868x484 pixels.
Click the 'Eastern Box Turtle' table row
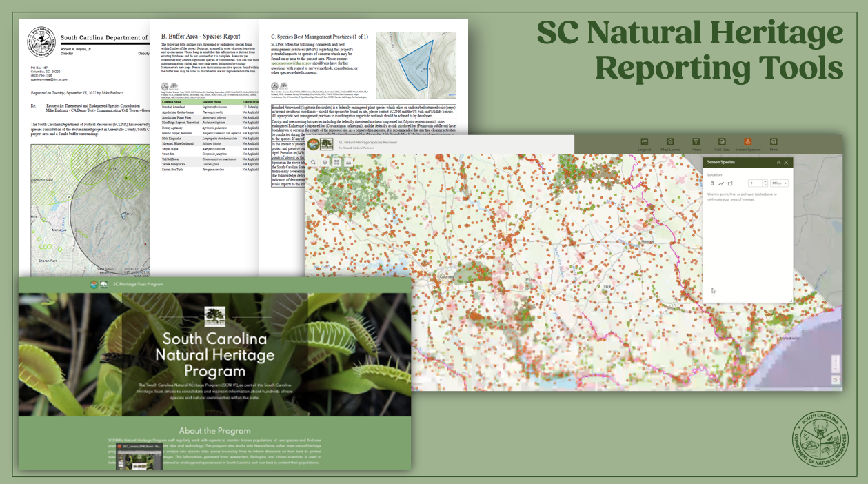point(210,170)
